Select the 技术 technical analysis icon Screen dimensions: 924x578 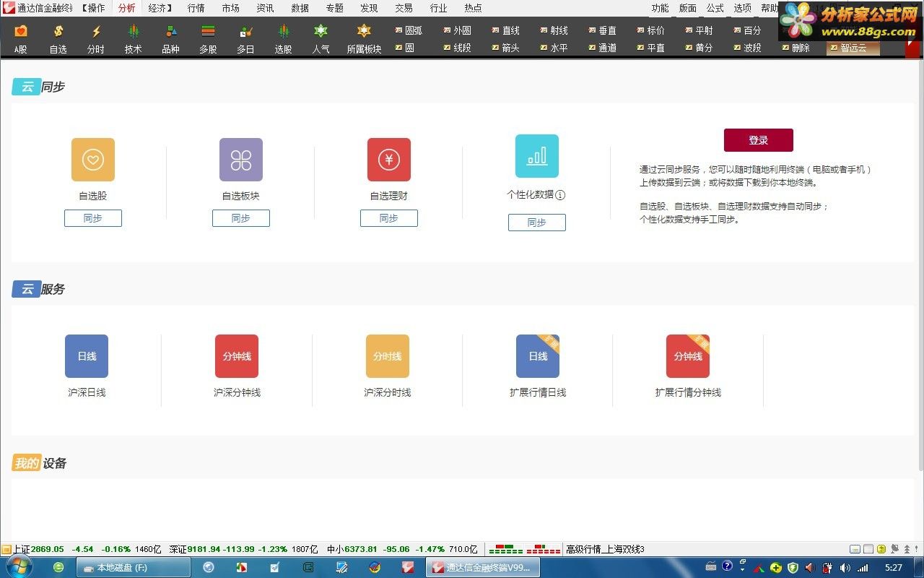[x=133, y=39]
